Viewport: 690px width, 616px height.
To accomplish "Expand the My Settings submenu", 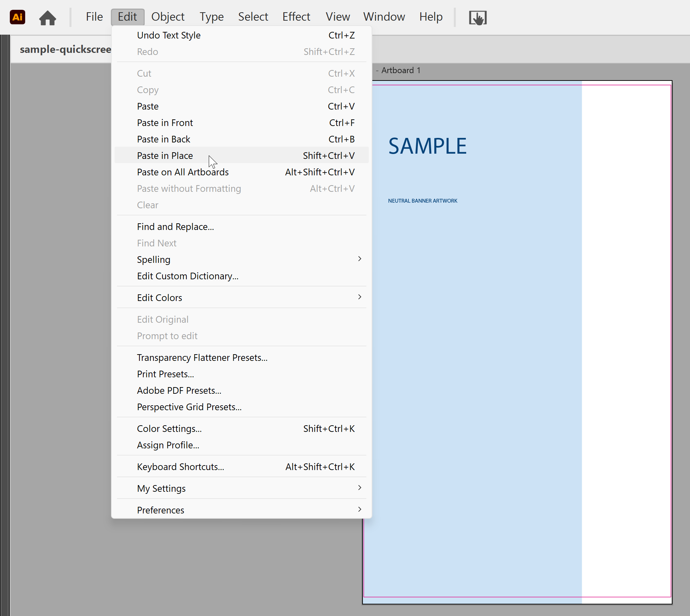I will pyautogui.click(x=242, y=489).
